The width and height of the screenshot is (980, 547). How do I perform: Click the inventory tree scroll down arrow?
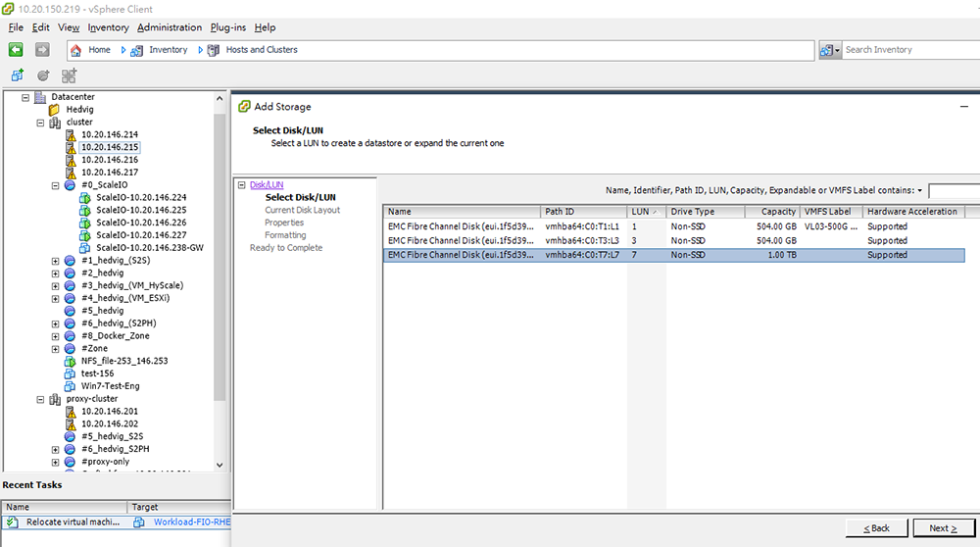(220, 465)
